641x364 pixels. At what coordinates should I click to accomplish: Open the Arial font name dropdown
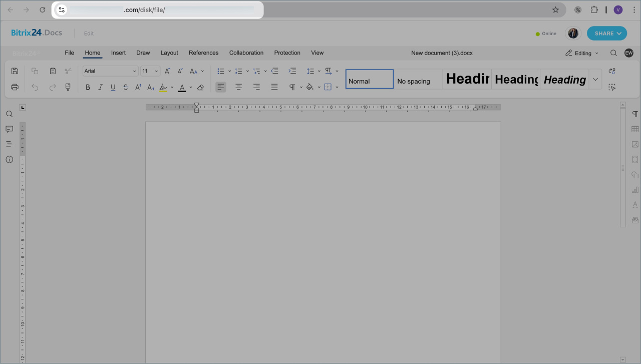point(110,71)
